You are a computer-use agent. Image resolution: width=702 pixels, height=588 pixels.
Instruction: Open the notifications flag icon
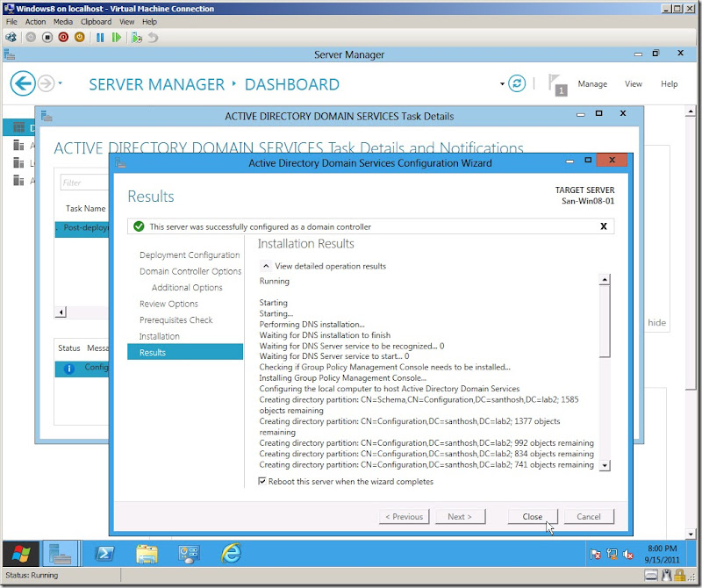pyautogui.click(x=557, y=84)
